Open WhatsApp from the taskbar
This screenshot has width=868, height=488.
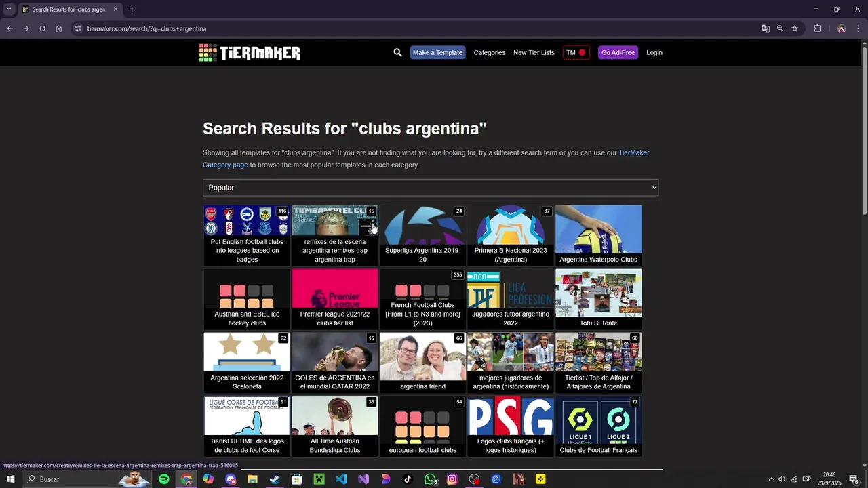(430, 479)
